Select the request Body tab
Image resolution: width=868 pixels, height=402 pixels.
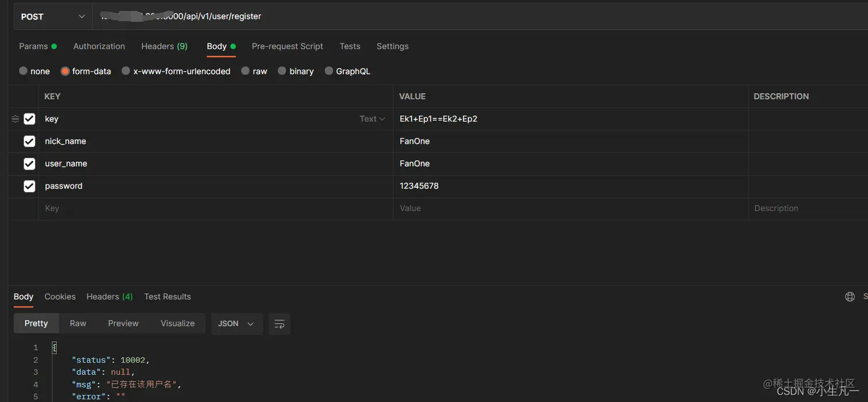(x=221, y=46)
